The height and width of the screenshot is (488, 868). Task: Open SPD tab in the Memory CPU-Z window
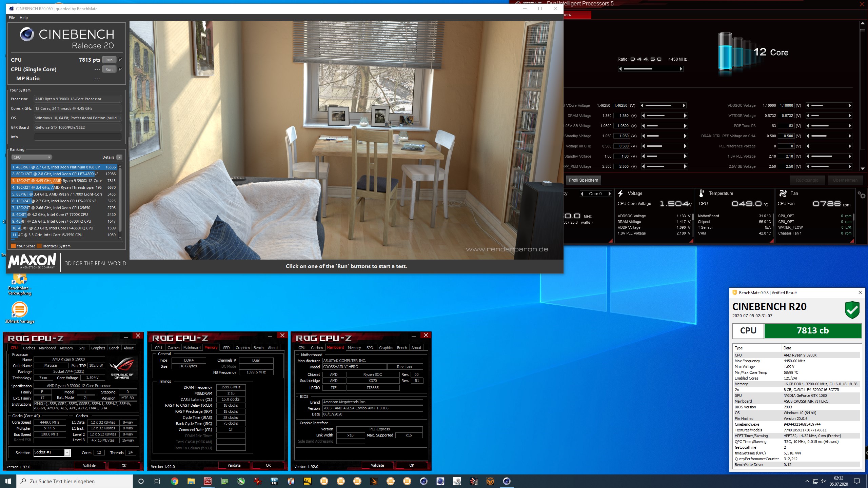(226, 348)
